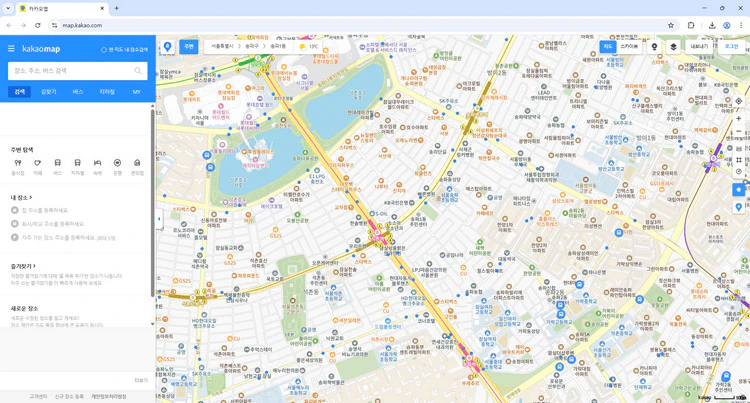The width and height of the screenshot is (750, 403).
Task: Switch to the 길찾기 directions tab
Action: coord(49,92)
